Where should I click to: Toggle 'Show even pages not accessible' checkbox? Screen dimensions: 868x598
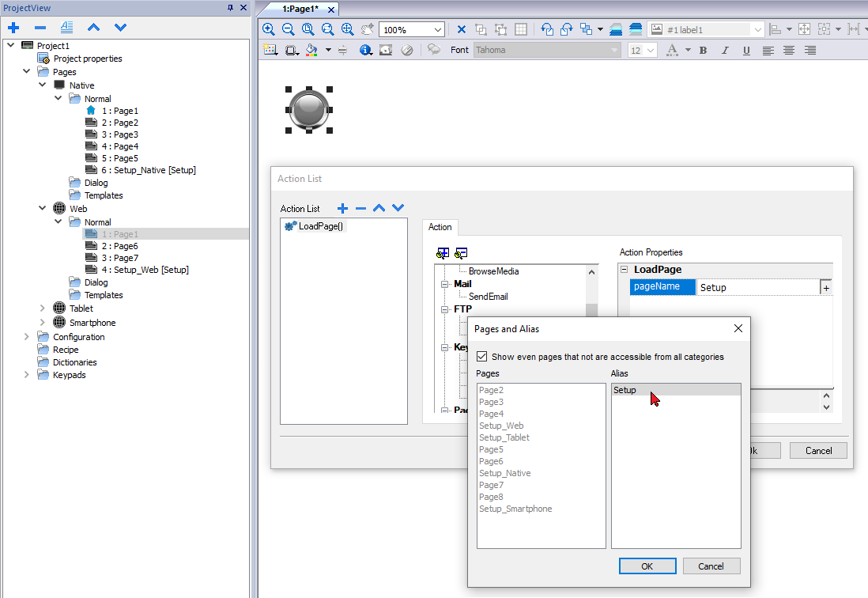(x=482, y=357)
